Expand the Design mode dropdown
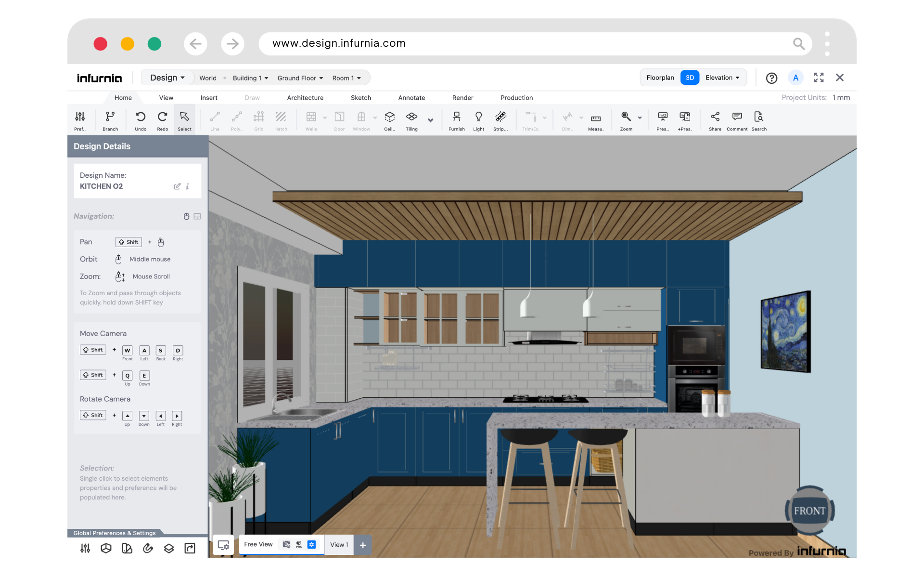Screen dimensions: 924x578 tap(167, 78)
